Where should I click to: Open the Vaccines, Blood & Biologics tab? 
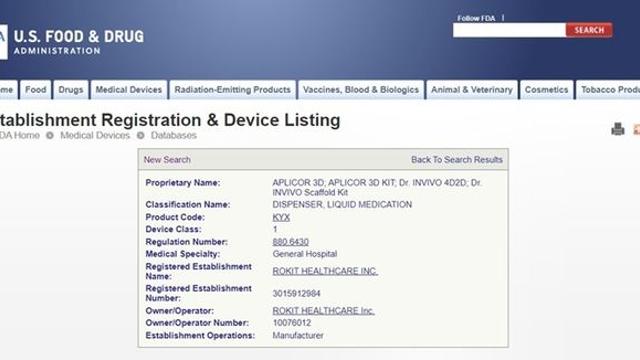tap(361, 90)
